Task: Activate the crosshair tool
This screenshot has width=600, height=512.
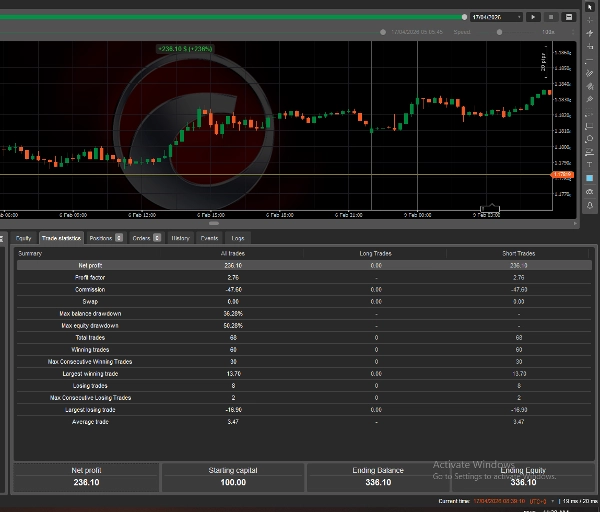Action: (590, 20)
